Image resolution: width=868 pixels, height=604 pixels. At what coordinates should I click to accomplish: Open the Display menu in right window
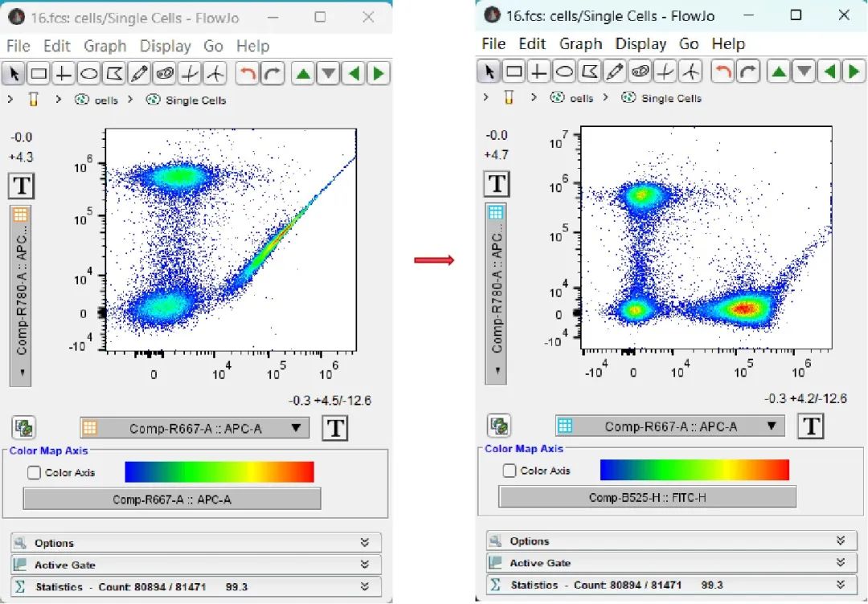click(641, 43)
